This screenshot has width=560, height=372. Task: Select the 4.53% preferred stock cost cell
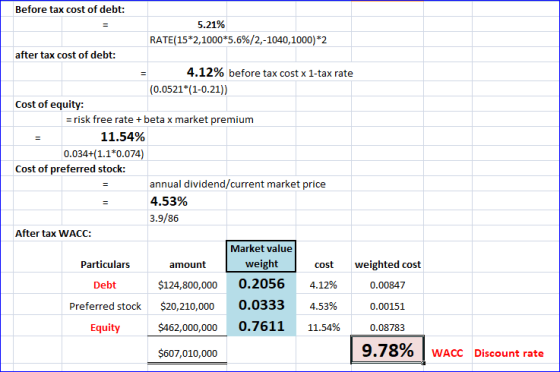187,201
